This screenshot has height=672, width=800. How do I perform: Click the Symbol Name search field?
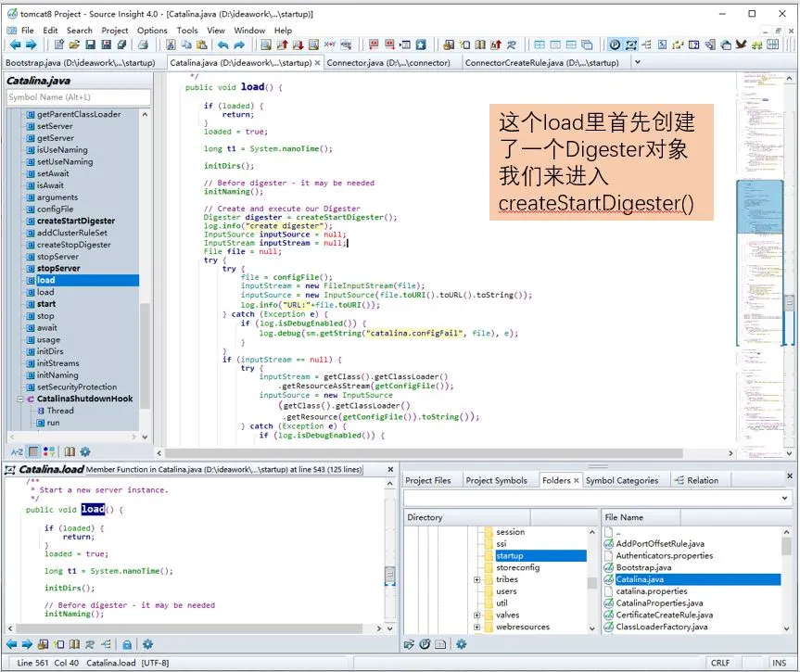tap(79, 97)
